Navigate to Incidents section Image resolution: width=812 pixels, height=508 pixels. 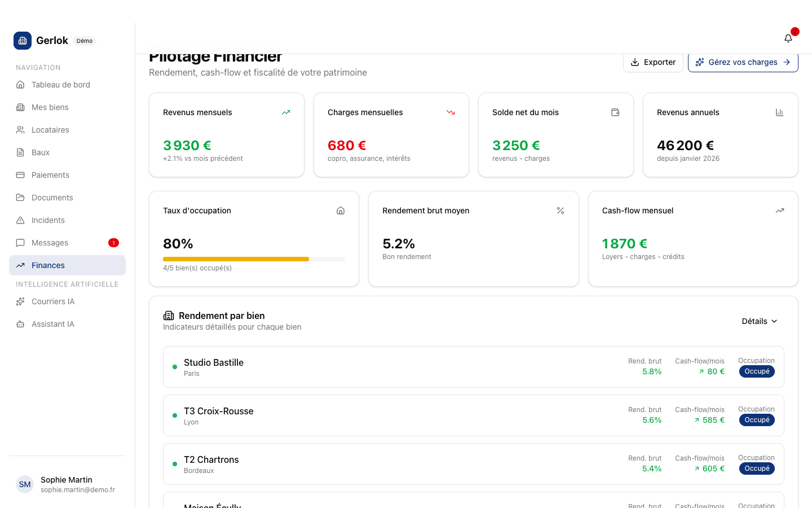pos(48,220)
